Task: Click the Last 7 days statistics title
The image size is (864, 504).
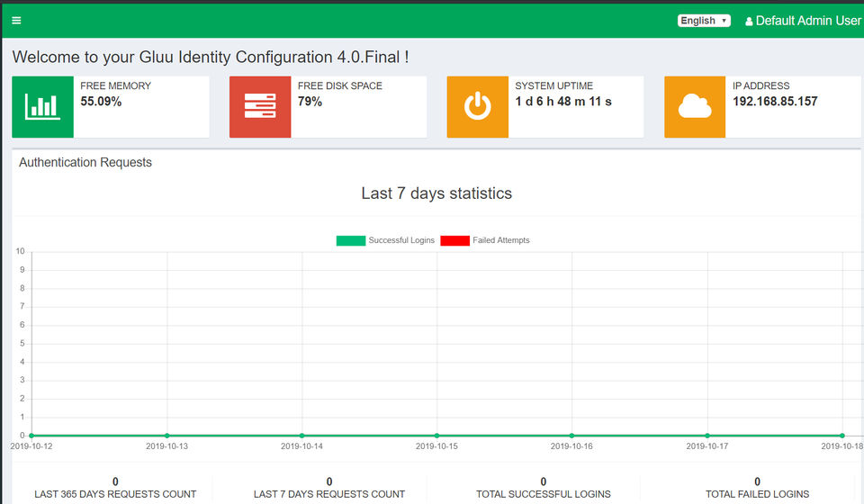Action: (436, 193)
